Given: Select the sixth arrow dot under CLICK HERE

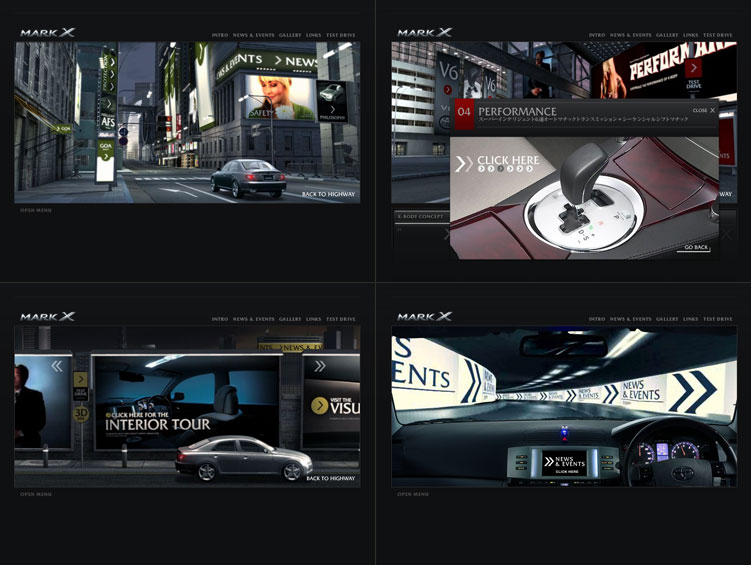Looking at the screenshot, I should [529, 169].
